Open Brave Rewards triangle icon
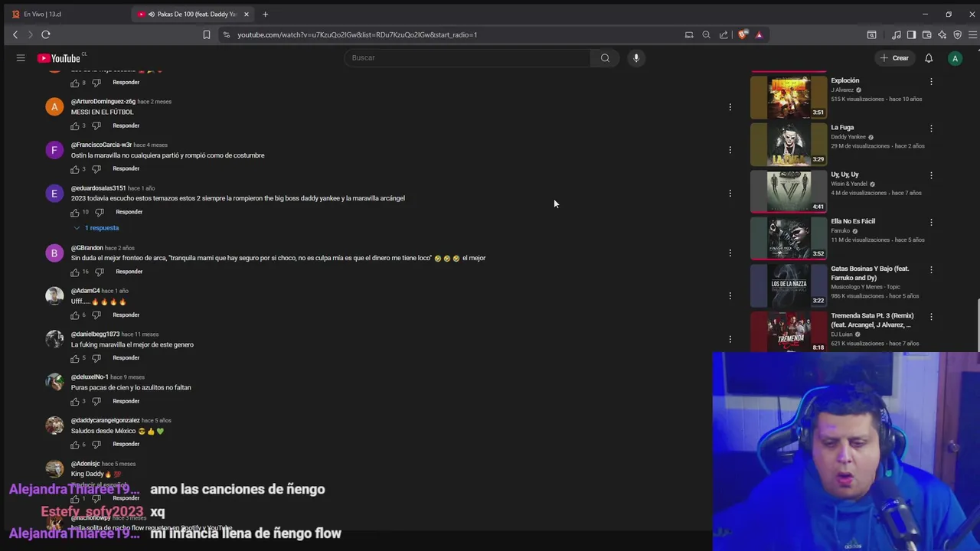Viewport: 980px width, 551px height. (x=759, y=34)
